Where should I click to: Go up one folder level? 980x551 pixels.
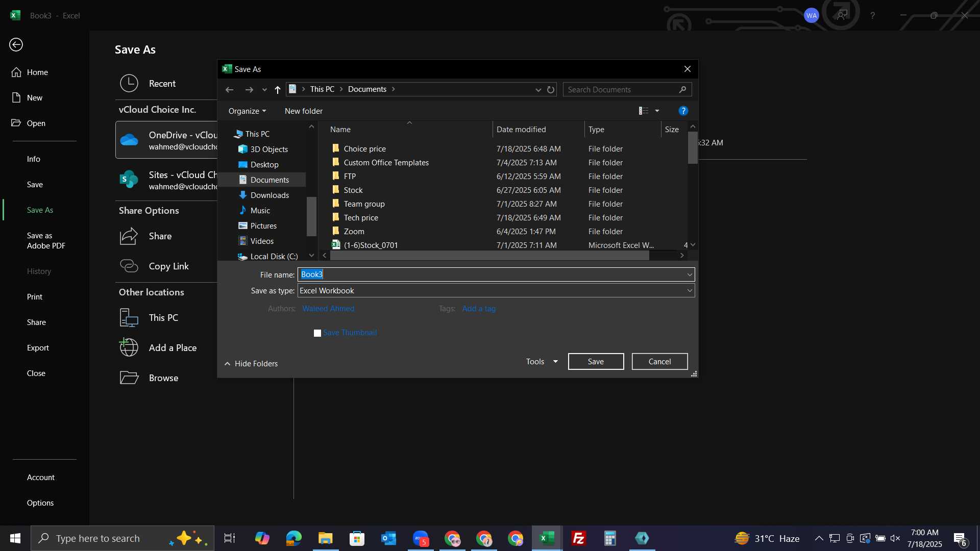point(277,90)
